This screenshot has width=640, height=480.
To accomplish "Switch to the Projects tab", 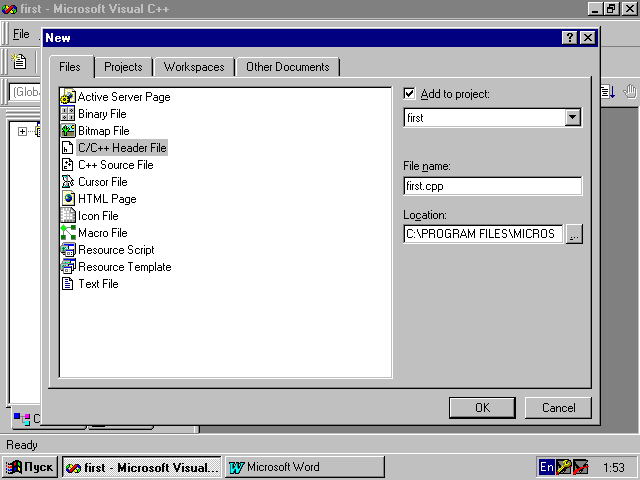I will (123, 67).
